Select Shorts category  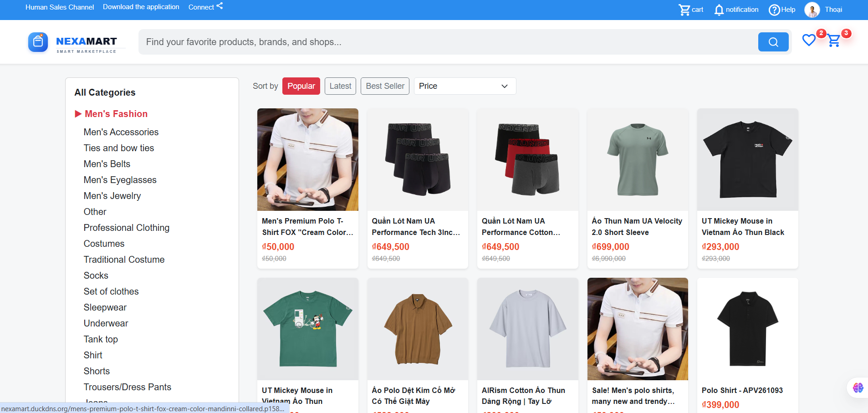coord(97,371)
